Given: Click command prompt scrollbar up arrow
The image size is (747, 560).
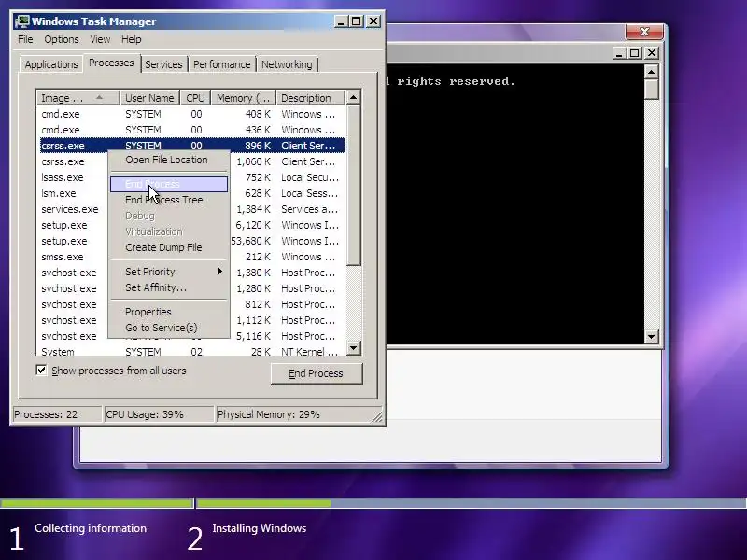Looking at the screenshot, I should [x=651, y=72].
